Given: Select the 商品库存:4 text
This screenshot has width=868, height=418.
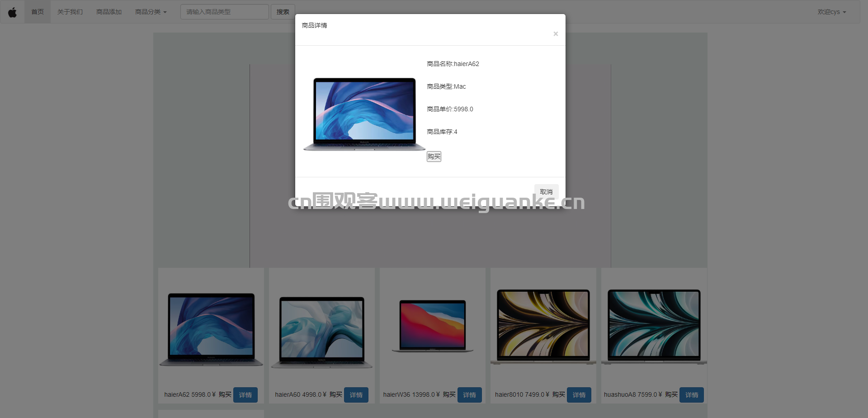Looking at the screenshot, I should click(x=442, y=132).
